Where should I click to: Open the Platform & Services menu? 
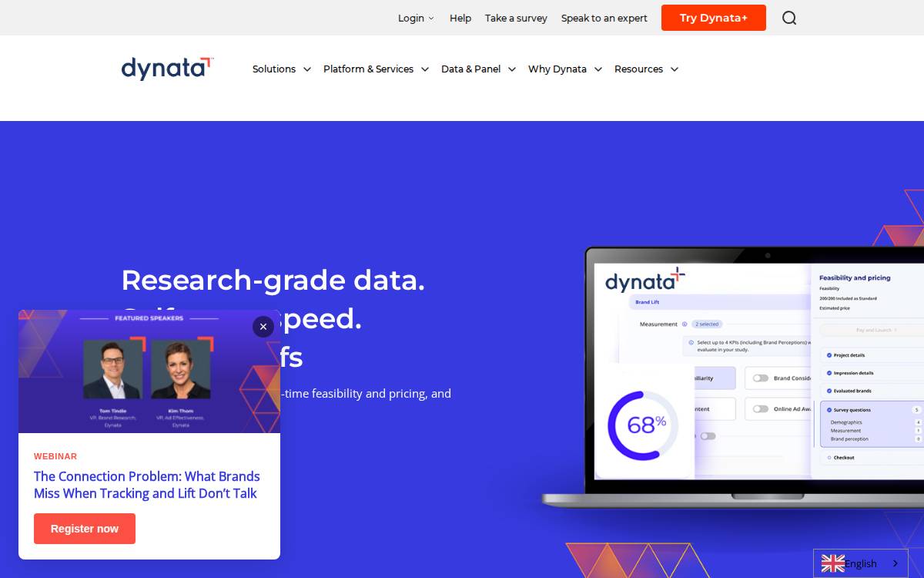[376, 69]
